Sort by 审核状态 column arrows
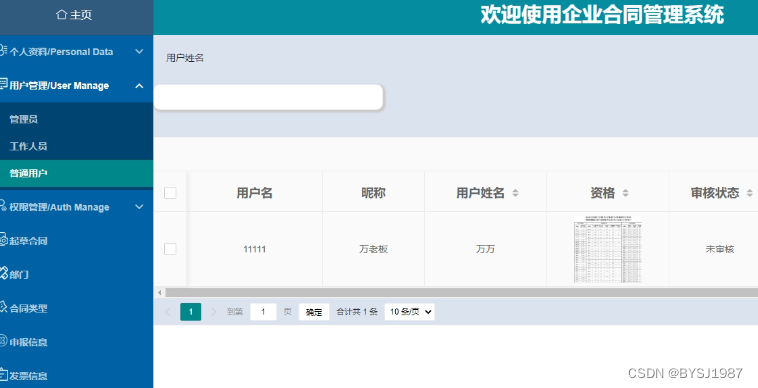Screen dimensions: 758x388 pos(749,193)
